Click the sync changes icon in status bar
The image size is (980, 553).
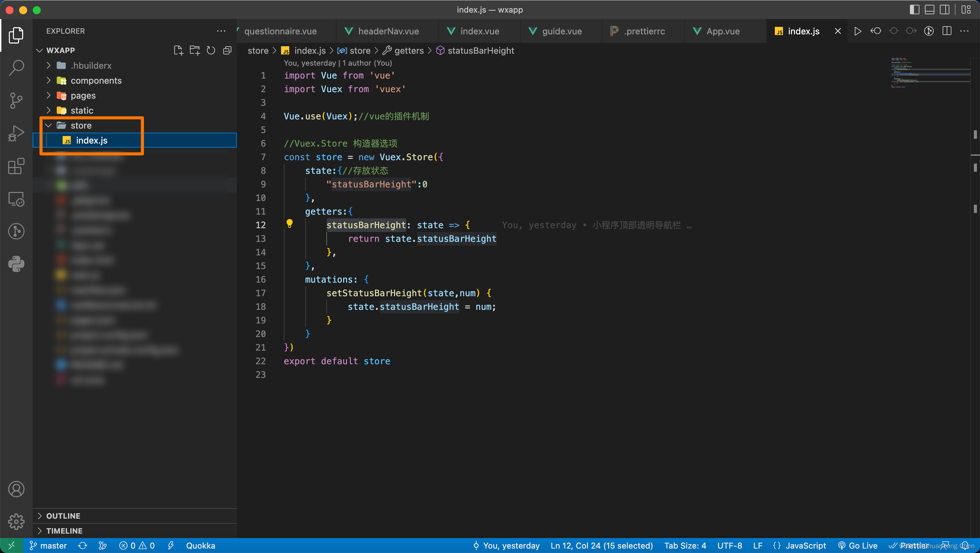point(83,546)
